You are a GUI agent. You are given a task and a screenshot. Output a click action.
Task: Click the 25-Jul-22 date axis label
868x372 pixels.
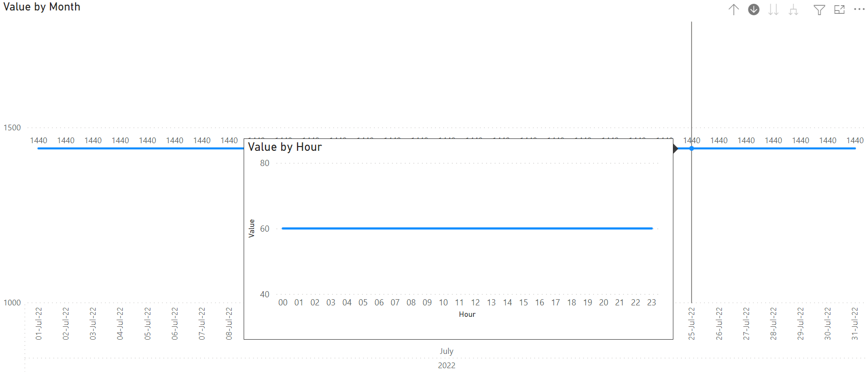click(x=691, y=323)
